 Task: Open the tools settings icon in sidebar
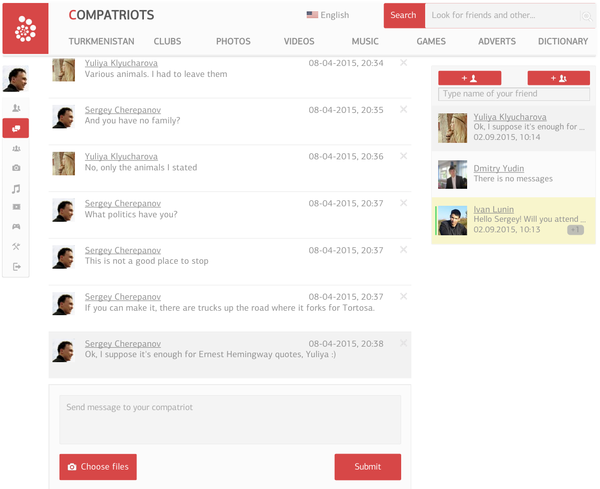coord(16,247)
